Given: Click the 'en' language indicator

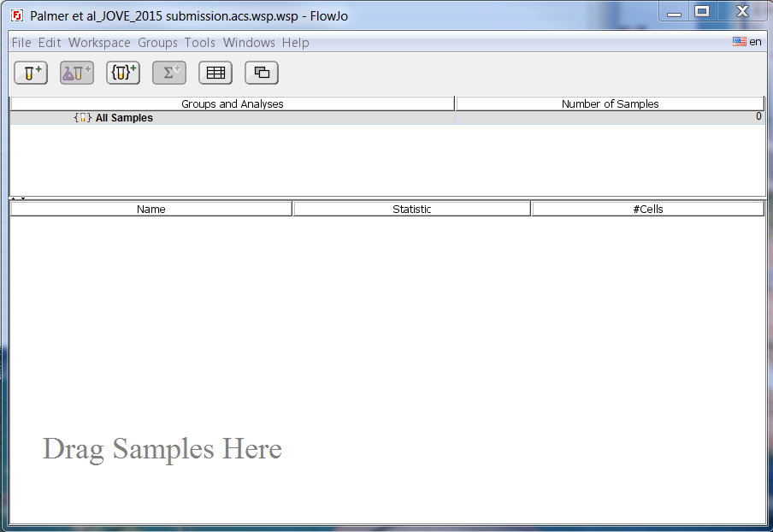Looking at the screenshot, I should pos(755,42).
